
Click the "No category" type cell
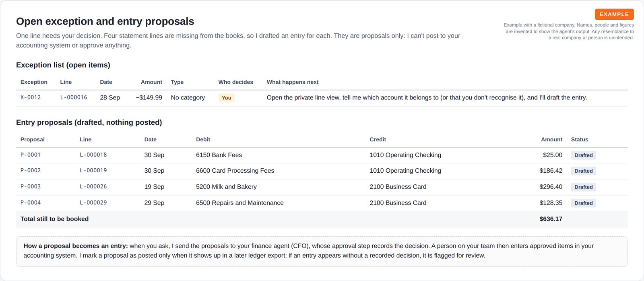coord(188,97)
